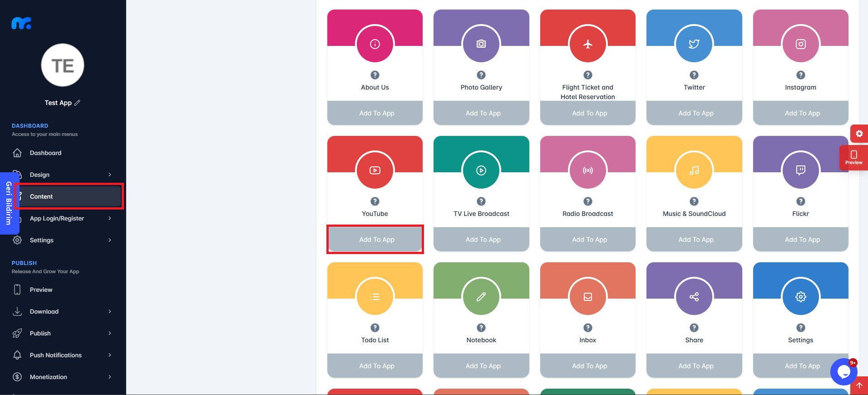Open help for Photo Gallery module

click(481, 75)
